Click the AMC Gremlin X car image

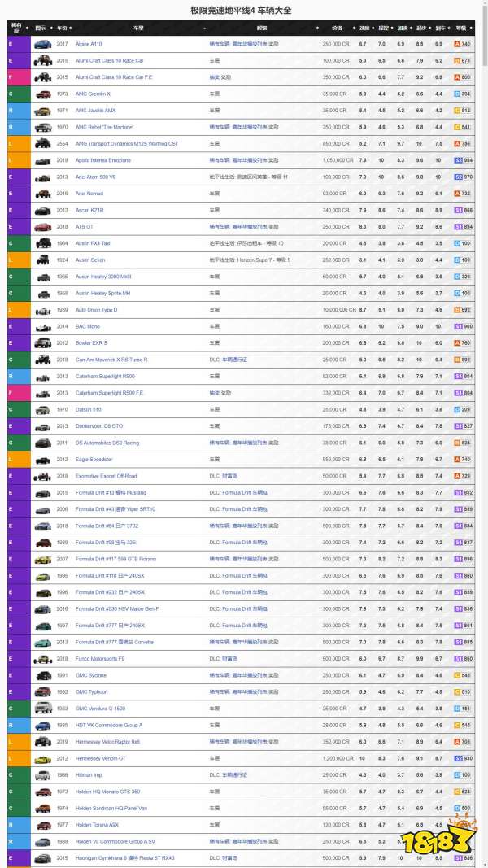coord(42,94)
